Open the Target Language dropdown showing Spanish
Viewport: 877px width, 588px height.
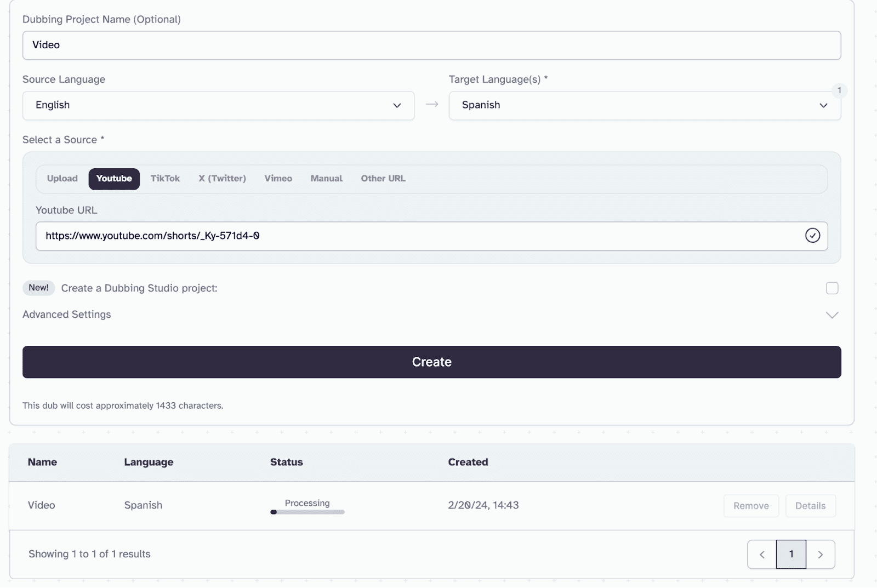click(x=645, y=105)
